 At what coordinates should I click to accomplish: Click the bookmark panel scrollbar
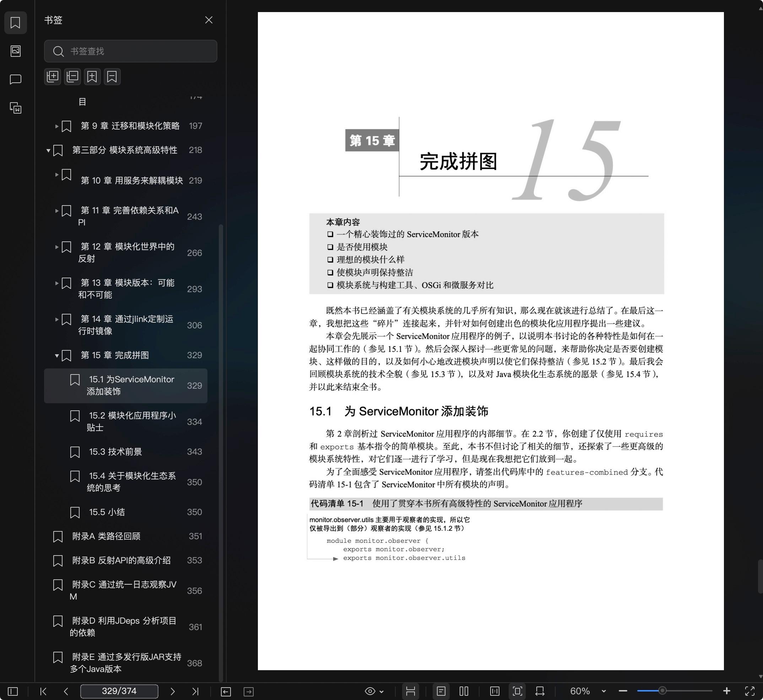click(221, 453)
